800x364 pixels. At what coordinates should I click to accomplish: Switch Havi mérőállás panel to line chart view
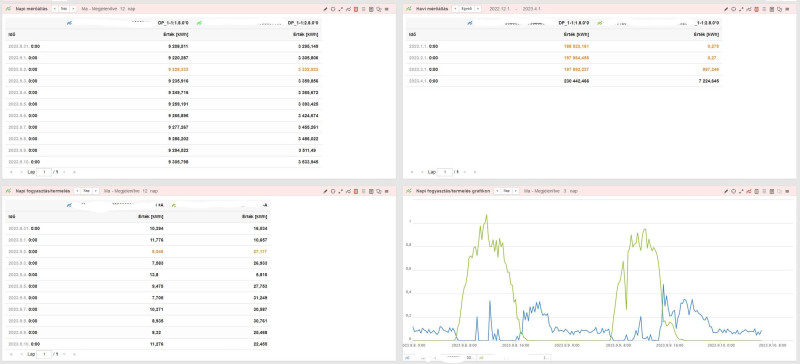click(749, 9)
